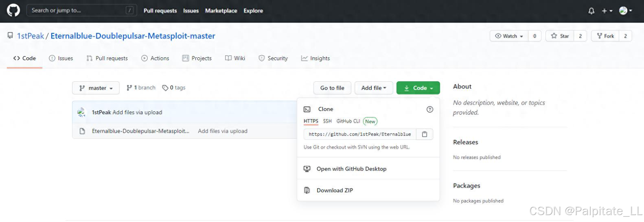Open the Projects tab
The height and width of the screenshot is (222, 644).
point(197,58)
